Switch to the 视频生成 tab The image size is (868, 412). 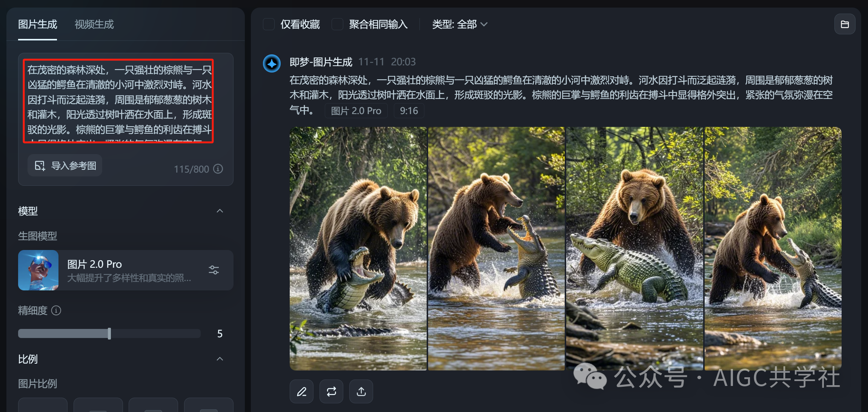click(94, 25)
